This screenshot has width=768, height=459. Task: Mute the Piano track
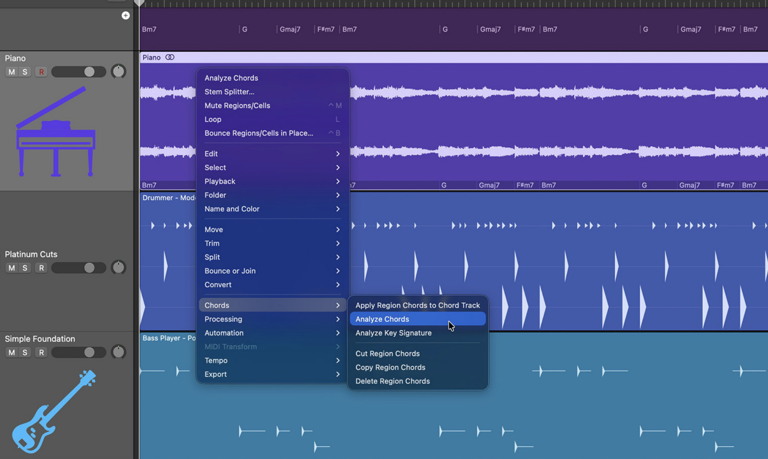tap(11, 72)
